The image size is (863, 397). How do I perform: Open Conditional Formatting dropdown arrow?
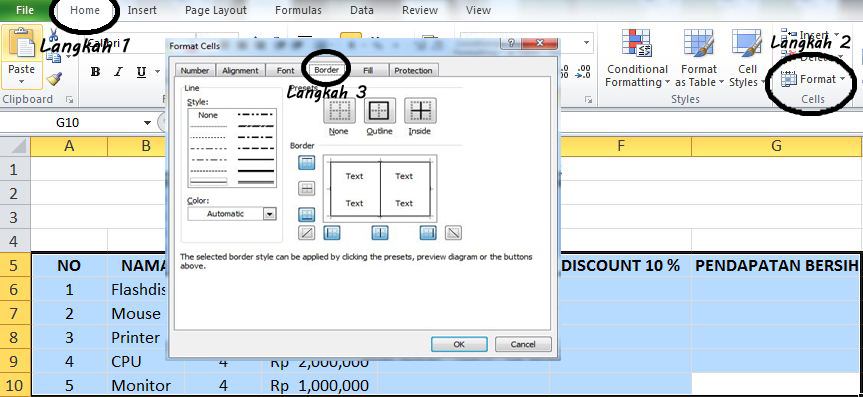667,83
